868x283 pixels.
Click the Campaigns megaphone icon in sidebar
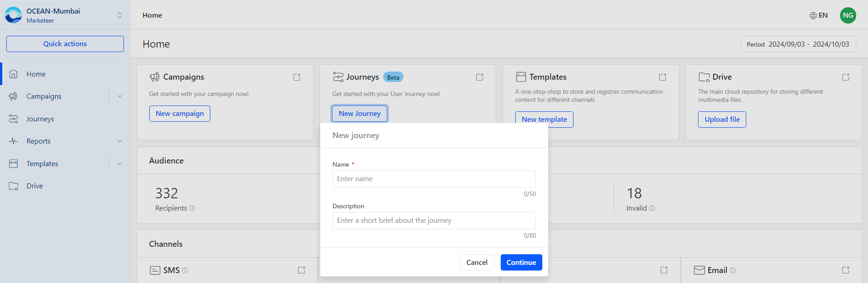tap(14, 96)
